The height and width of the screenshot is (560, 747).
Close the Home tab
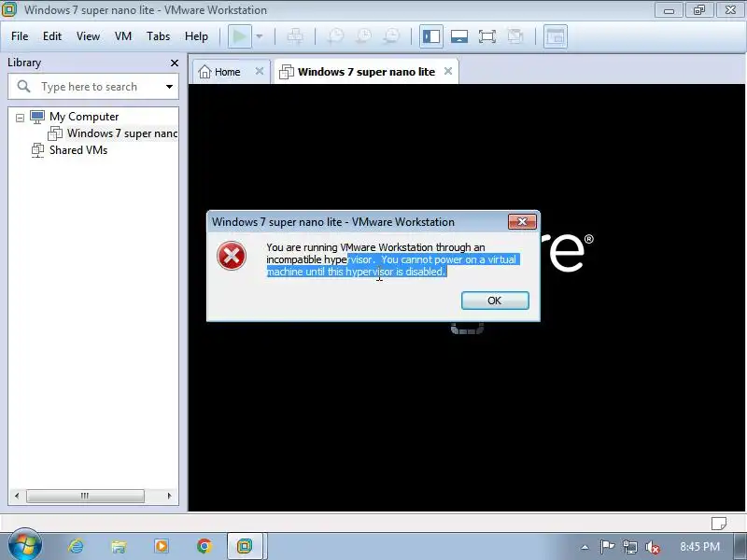pos(260,71)
